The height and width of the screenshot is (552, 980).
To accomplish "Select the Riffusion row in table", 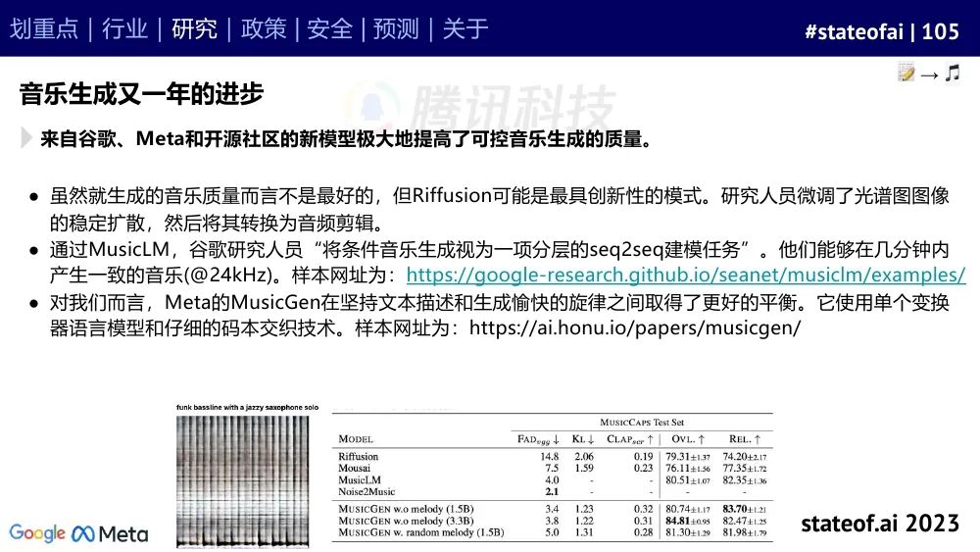I will [553, 457].
